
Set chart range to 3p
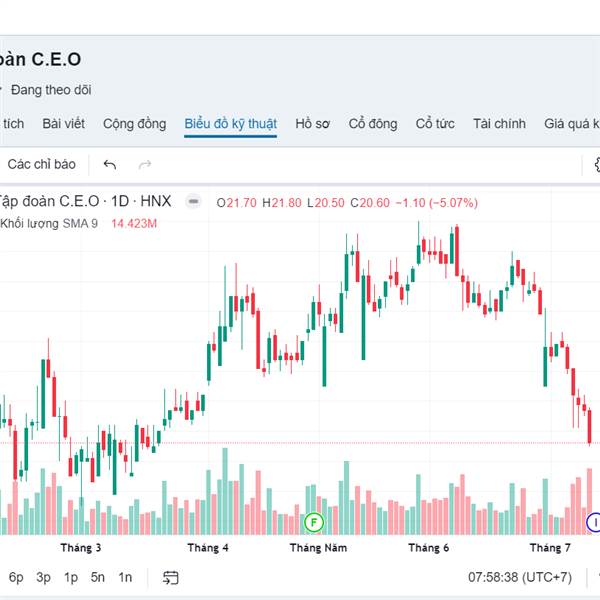tap(43, 577)
